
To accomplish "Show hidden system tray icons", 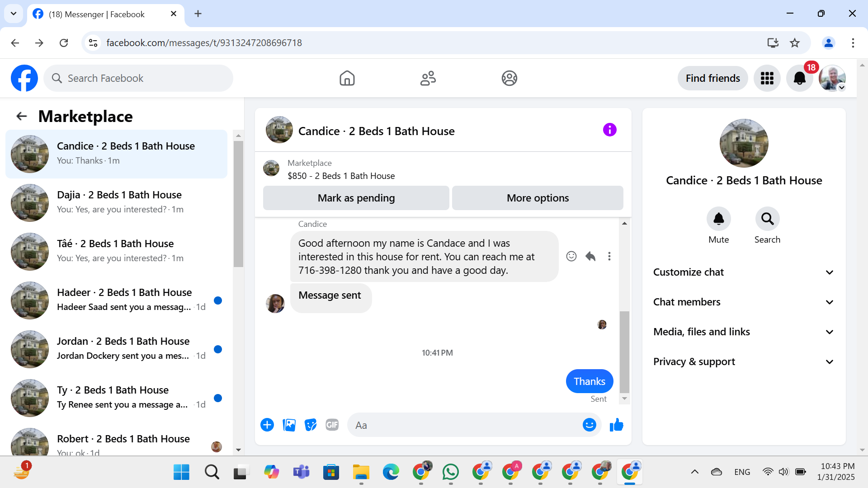I will 694,472.
